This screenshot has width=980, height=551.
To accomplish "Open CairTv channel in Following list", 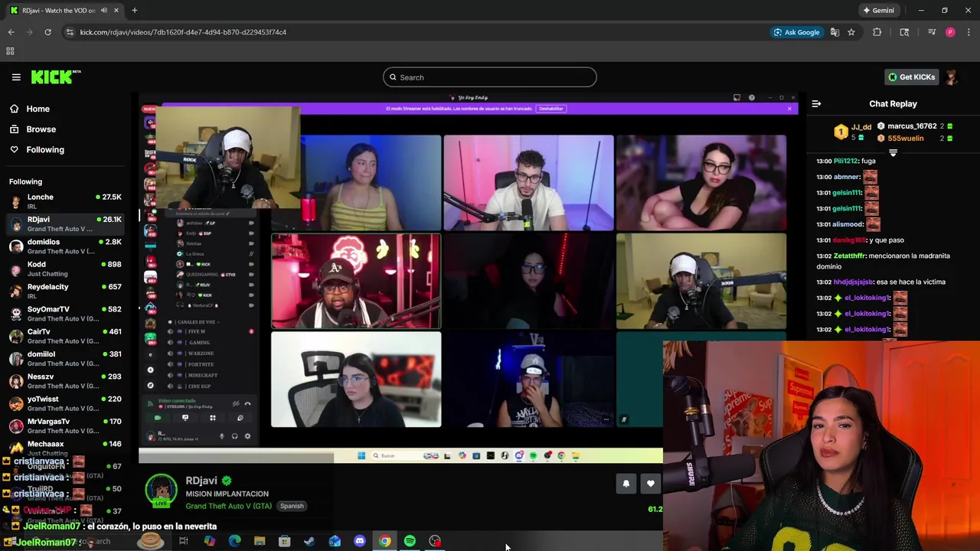I will [x=65, y=336].
